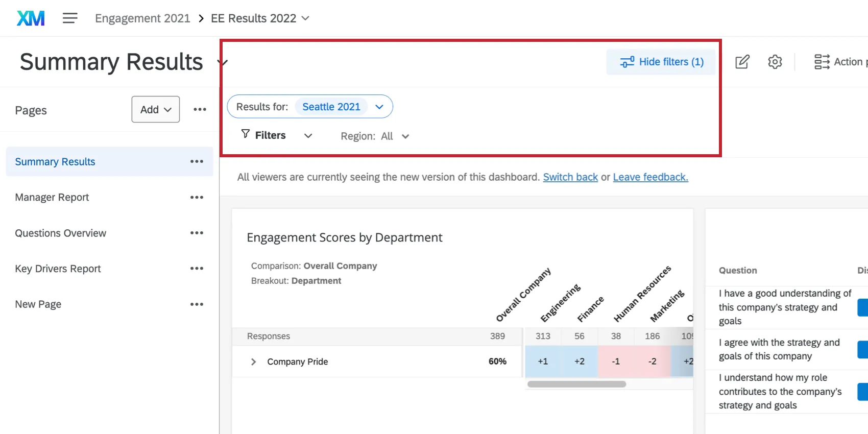Open dashboard settings gear icon
Image resolution: width=868 pixels, height=434 pixels.
pyautogui.click(x=775, y=62)
